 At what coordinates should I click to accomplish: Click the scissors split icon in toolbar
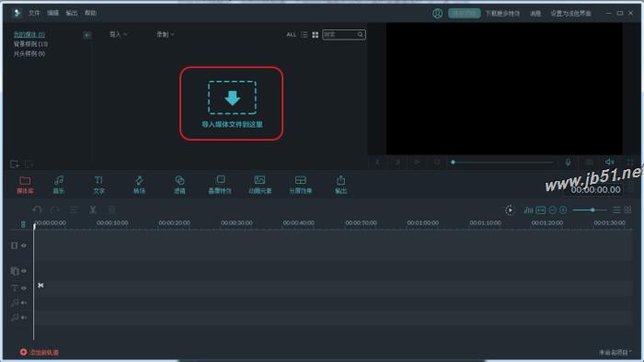[93, 209]
